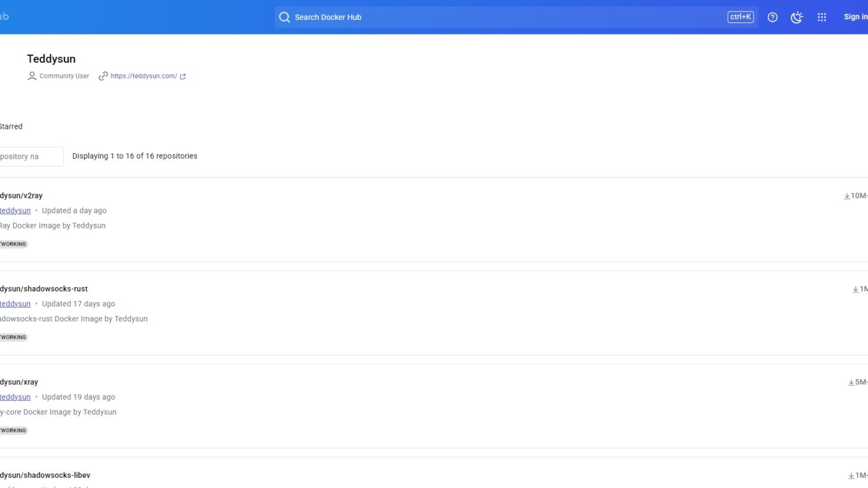The height and width of the screenshot is (488, 868).
Task: Click the NETWORKING tag under v2ray
Action: (x=13, y=244)
